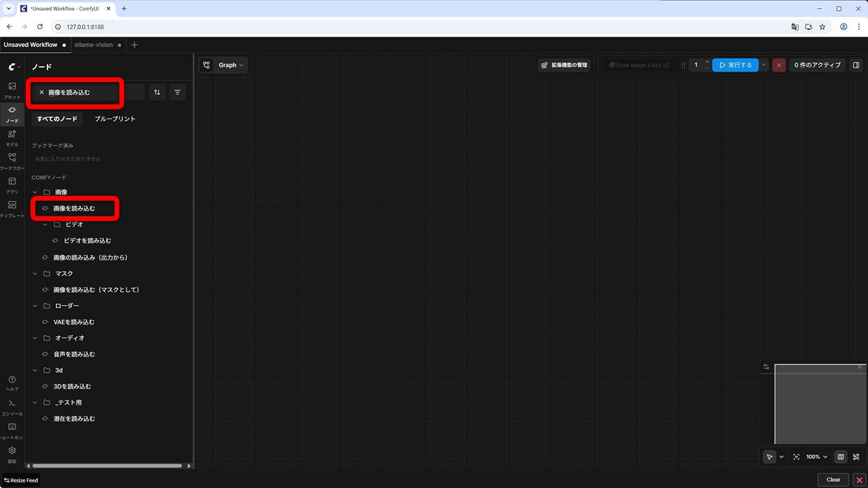Switch to the ollama-vision workflow tab
This screenshot has width=868, height=488.
(x=94, y=45)
